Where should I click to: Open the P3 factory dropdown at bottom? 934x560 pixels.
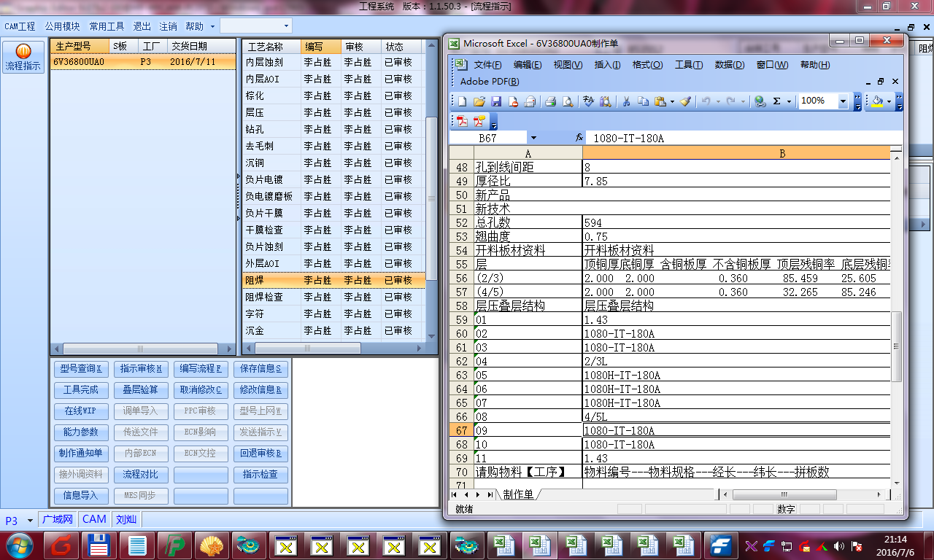pyautogui.click(x=30, y=520)
